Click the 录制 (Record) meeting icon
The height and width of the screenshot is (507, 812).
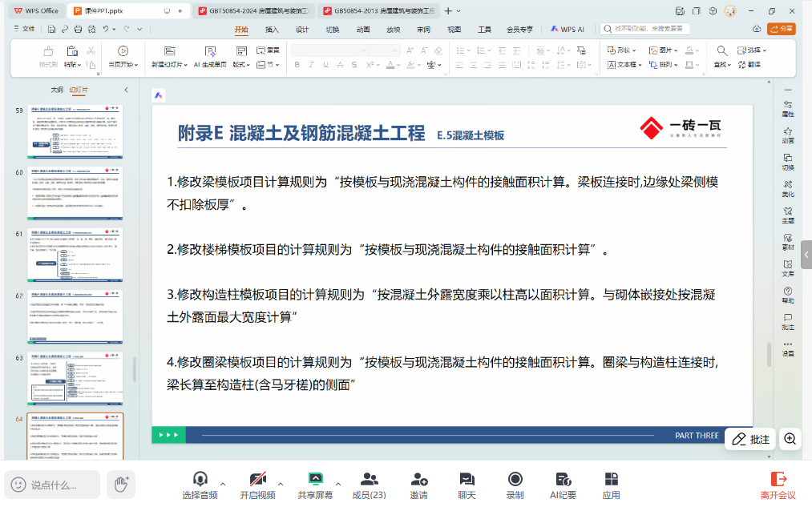[515, 484]
